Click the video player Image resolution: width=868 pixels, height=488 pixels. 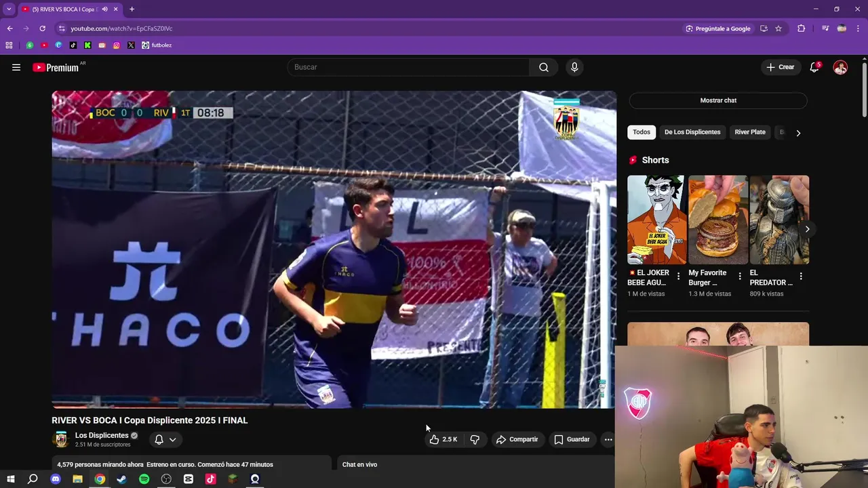tap(334, 249)
